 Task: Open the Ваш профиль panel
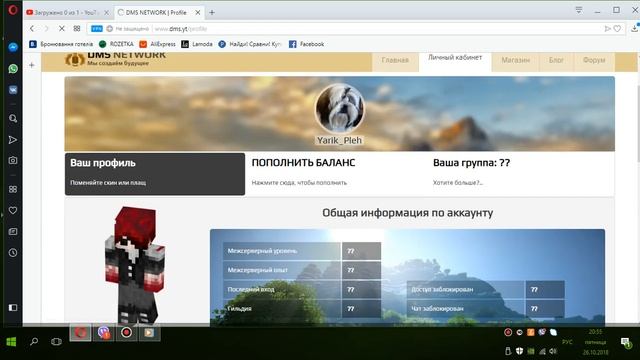click(x=155, y=174)
